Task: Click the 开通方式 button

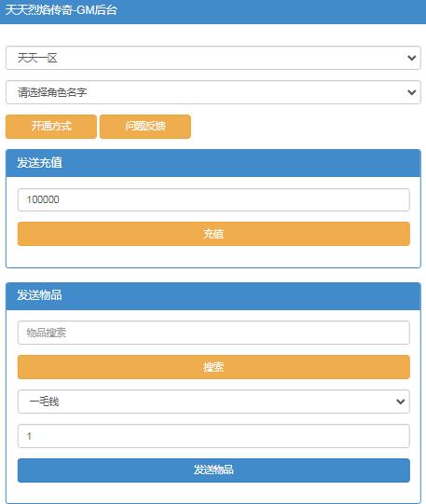Action: coord(51,127)
